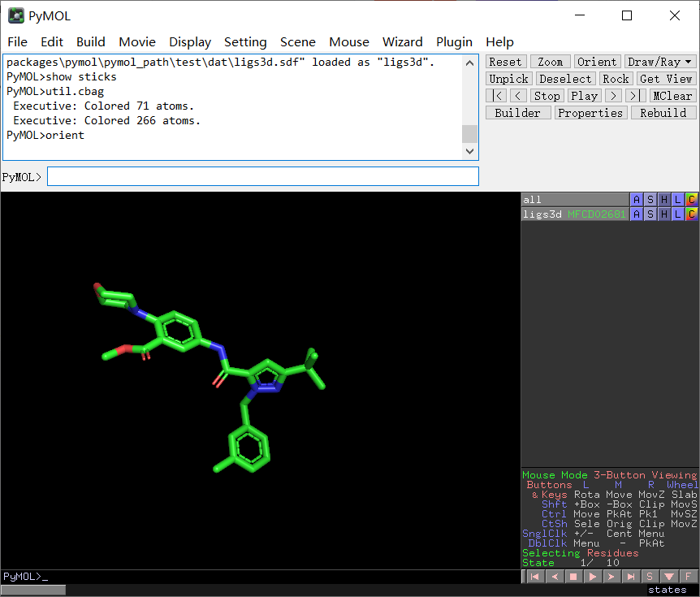Toggle scene S button in bottom controls
The image size is (700, 597).
click(650, 577)
